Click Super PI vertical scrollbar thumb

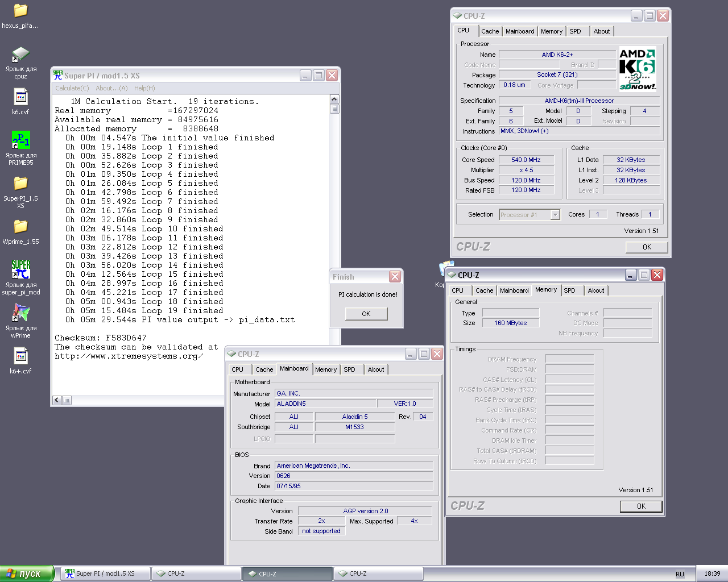334,109
